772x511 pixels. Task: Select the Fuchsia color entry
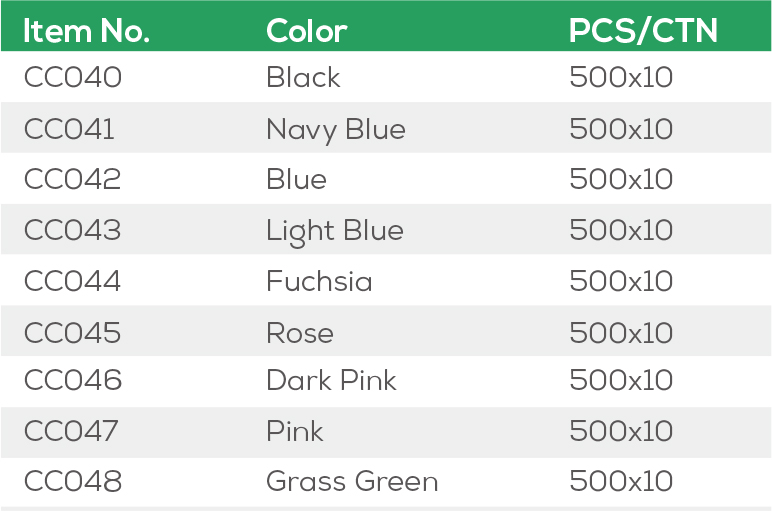[x=319, y=282]
